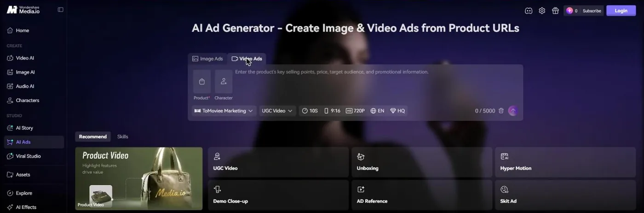Select the Recommend tab
This screenshot has width=644, height=213.
point(92,136)
